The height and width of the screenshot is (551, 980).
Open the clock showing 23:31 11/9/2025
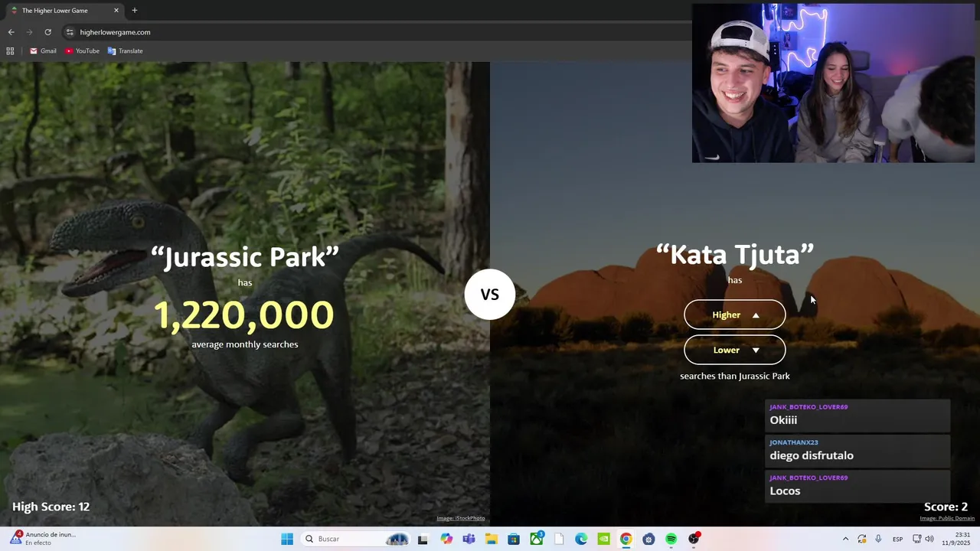point(957,539)
